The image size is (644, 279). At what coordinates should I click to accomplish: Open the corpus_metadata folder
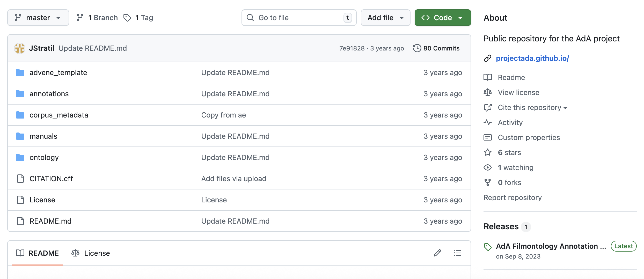[x=59, y=115]
